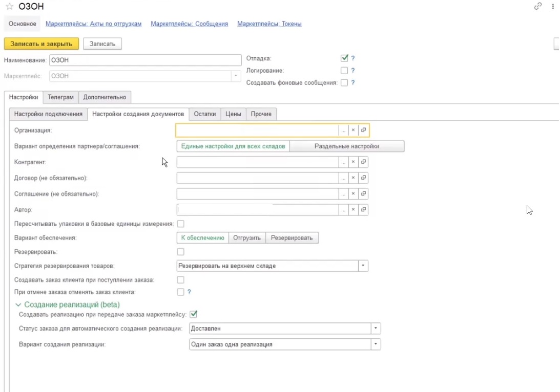Show help for Создавать фоновые сообщения
Viewport: 560px width, 392px height.
click(x=353, y=82)
